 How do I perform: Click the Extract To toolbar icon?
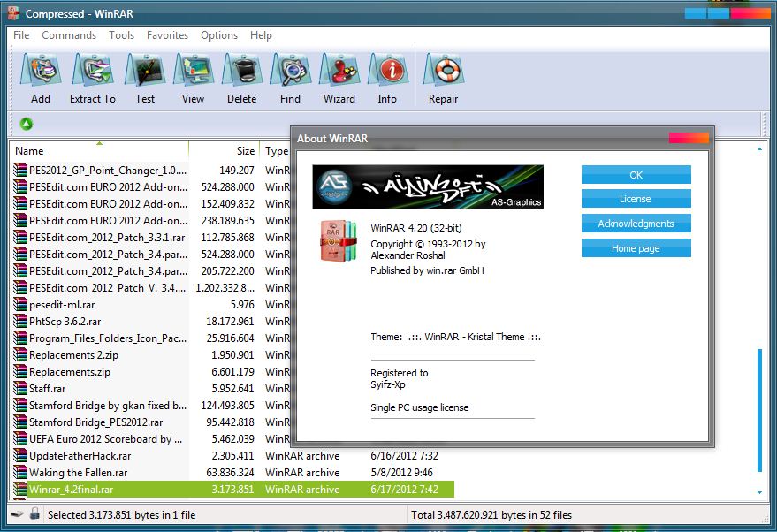92,70
